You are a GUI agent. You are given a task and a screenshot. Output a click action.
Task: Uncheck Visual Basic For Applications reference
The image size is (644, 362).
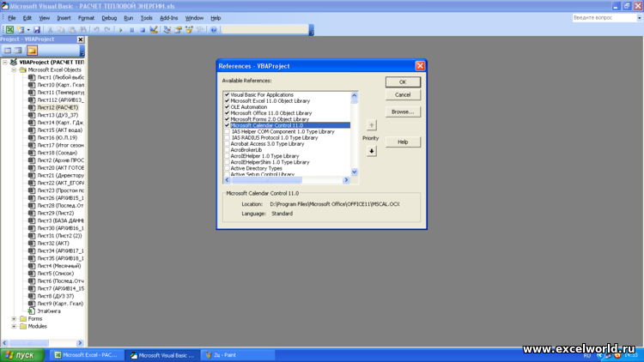pyautogui.click(x=227, y=94)
